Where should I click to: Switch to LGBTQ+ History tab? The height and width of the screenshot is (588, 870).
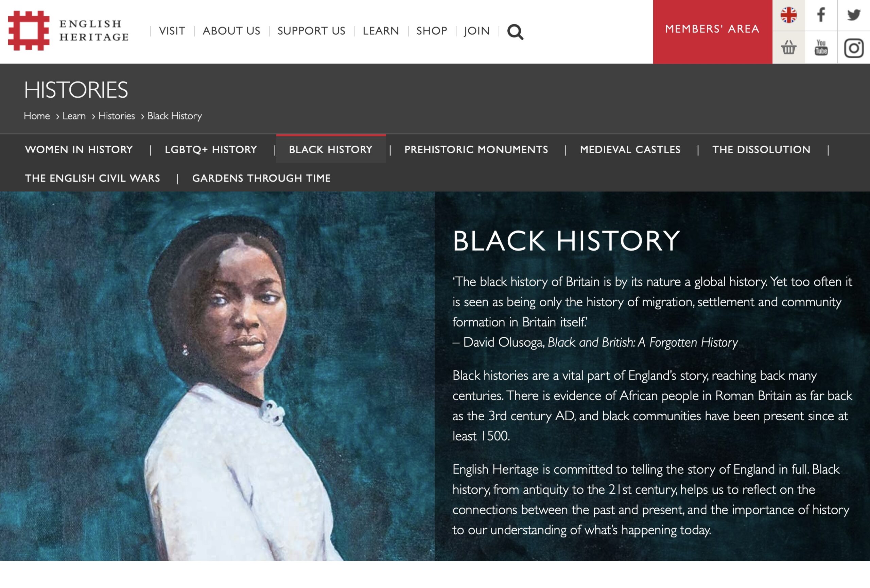tap(211, 150)
